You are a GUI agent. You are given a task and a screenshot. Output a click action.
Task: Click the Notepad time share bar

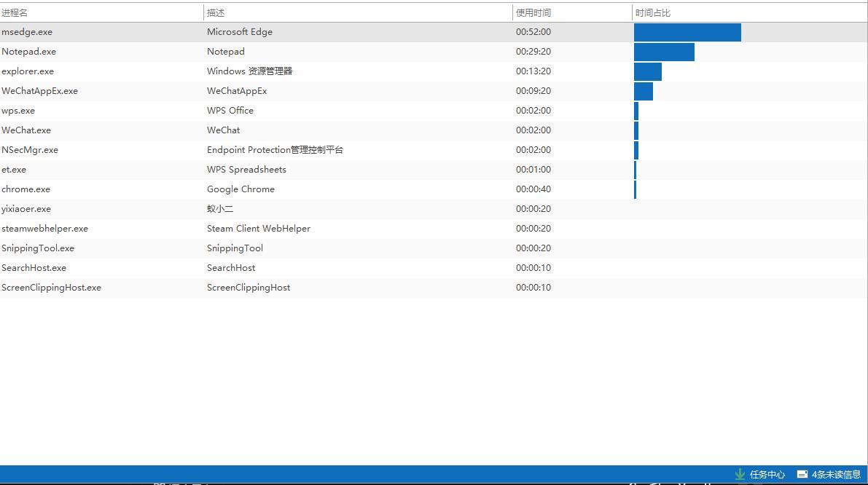tap(664, 52)
